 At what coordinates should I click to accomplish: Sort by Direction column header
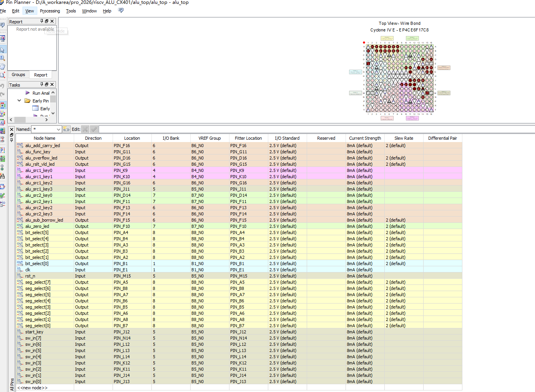(x=93, y=138)
